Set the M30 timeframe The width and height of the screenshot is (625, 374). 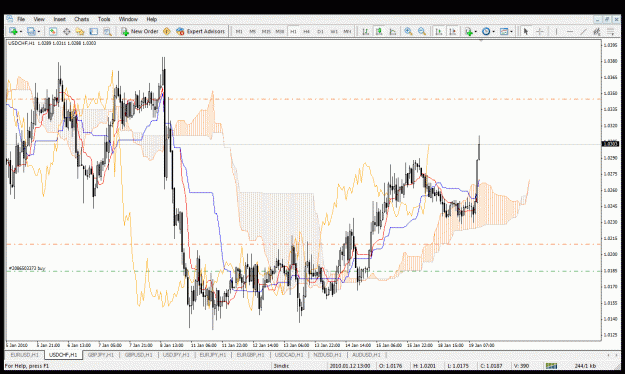pyautogui.click(x=279, y=31)
